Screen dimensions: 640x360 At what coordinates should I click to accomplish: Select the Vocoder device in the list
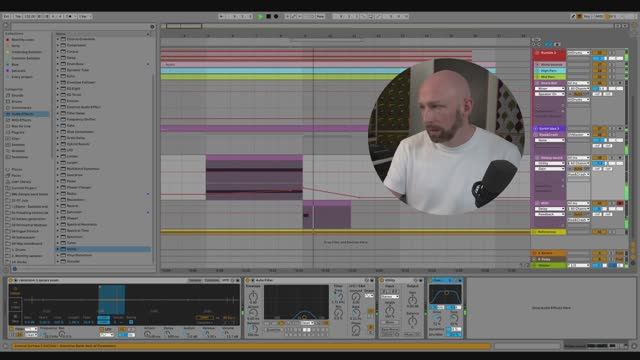(73, 261)
